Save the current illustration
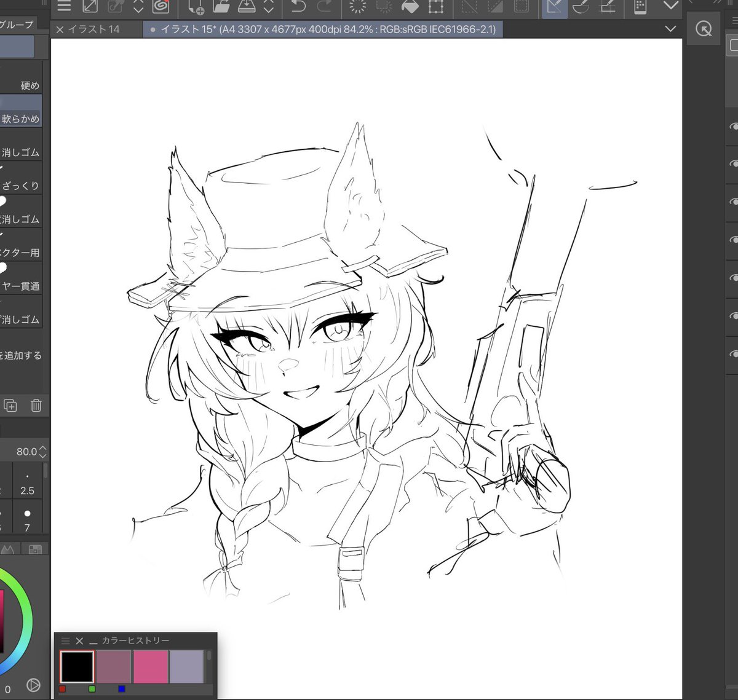Screen dimensions: 738x700 pos(247,6)
